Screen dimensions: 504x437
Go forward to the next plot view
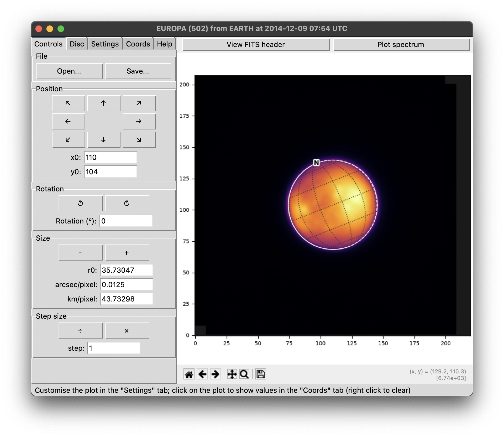pos(215,374)
